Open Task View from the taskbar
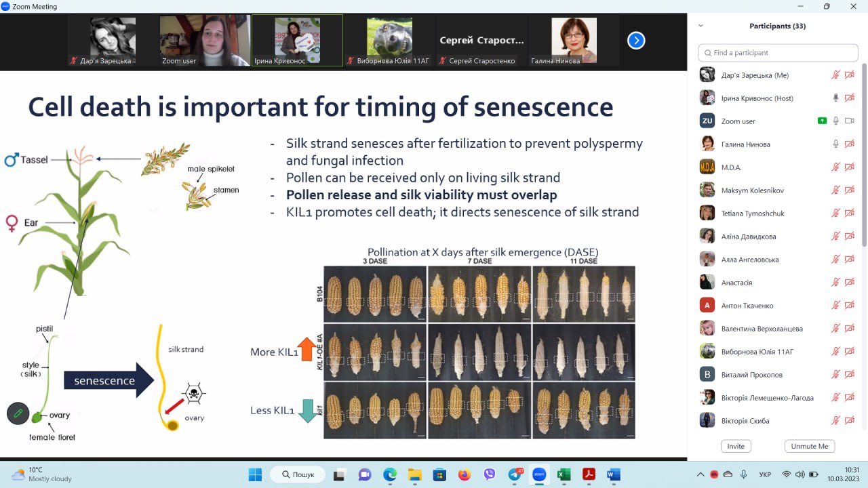 339,474
